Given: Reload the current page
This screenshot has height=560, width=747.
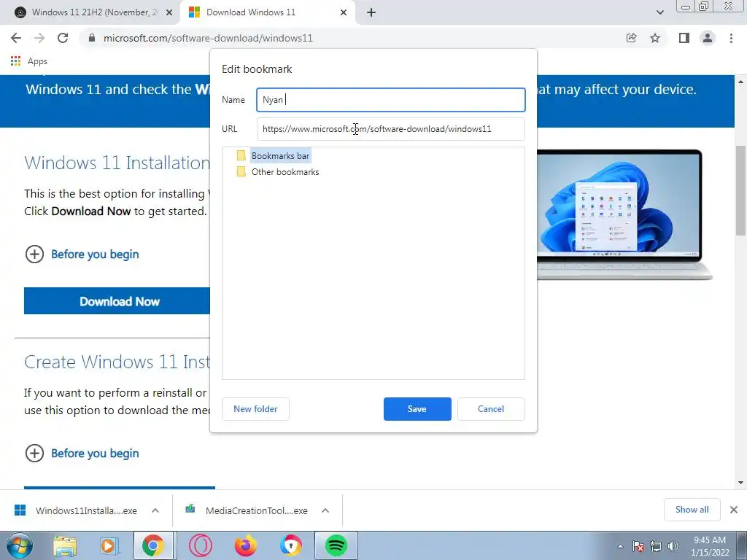Looking at the screenshot, I should pyautogui.click(x=63, y=38).
